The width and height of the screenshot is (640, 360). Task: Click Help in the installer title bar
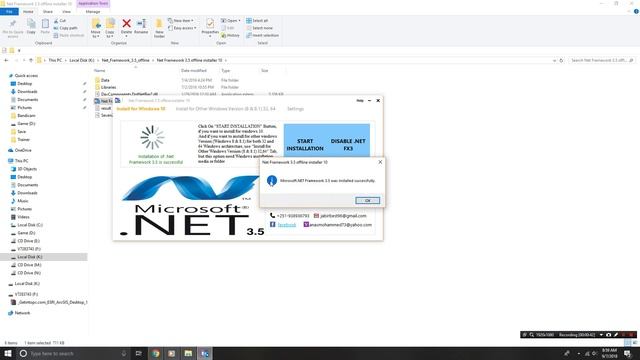[x=360, y=100]
